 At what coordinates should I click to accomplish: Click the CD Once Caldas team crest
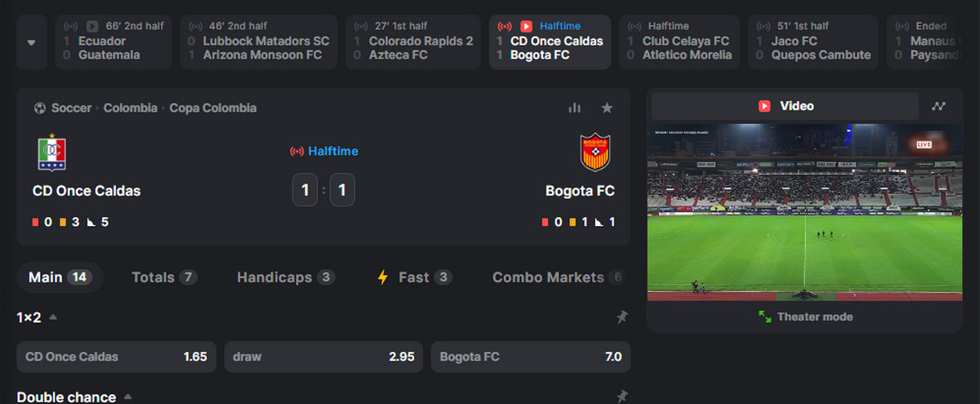click(x=52, y=153)
